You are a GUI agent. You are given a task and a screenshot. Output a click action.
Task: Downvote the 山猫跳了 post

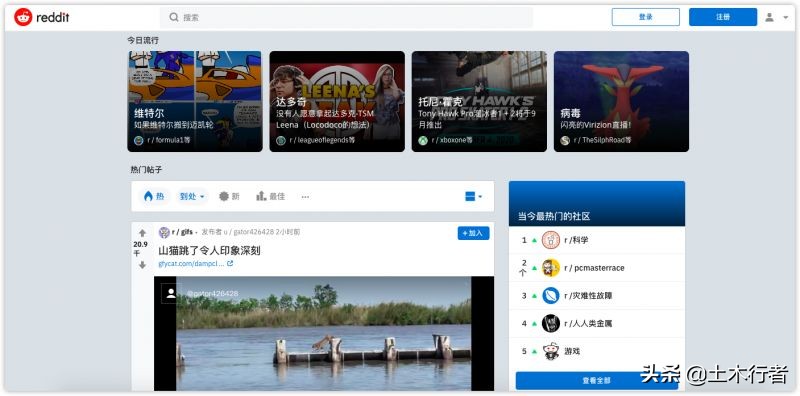coord(142,265)
